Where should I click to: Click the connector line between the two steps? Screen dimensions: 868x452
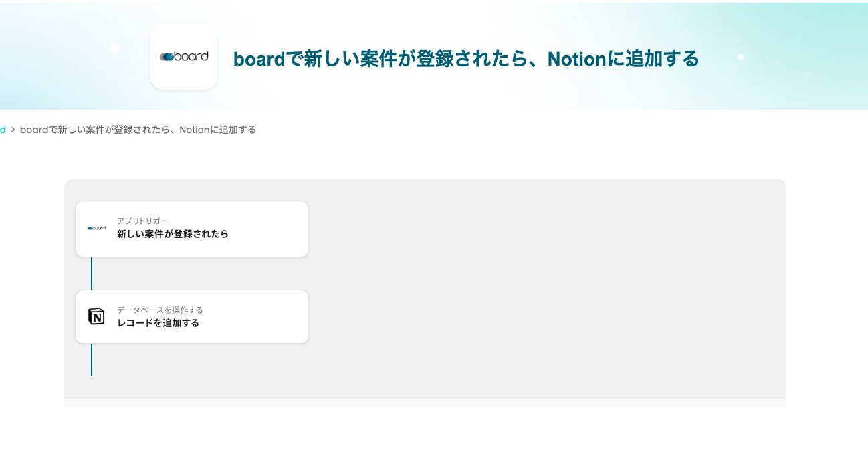coord(92,273)
